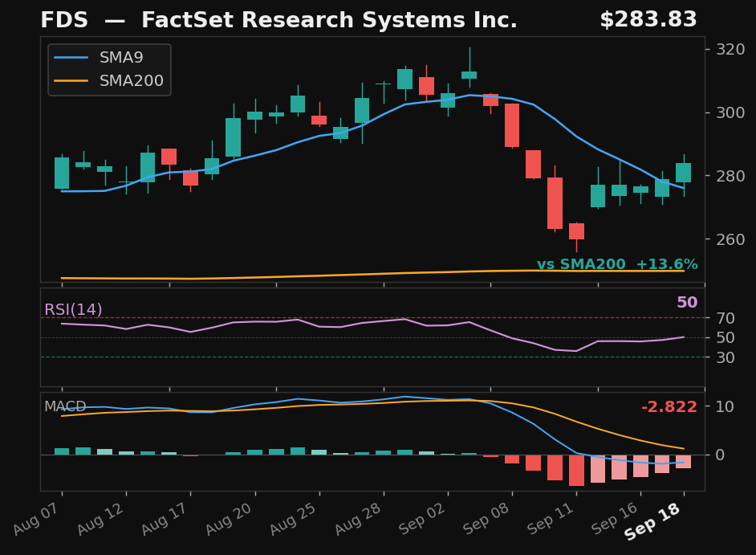
Task: Click the MACD 10 axis label
Action: [x=725, y=406]
